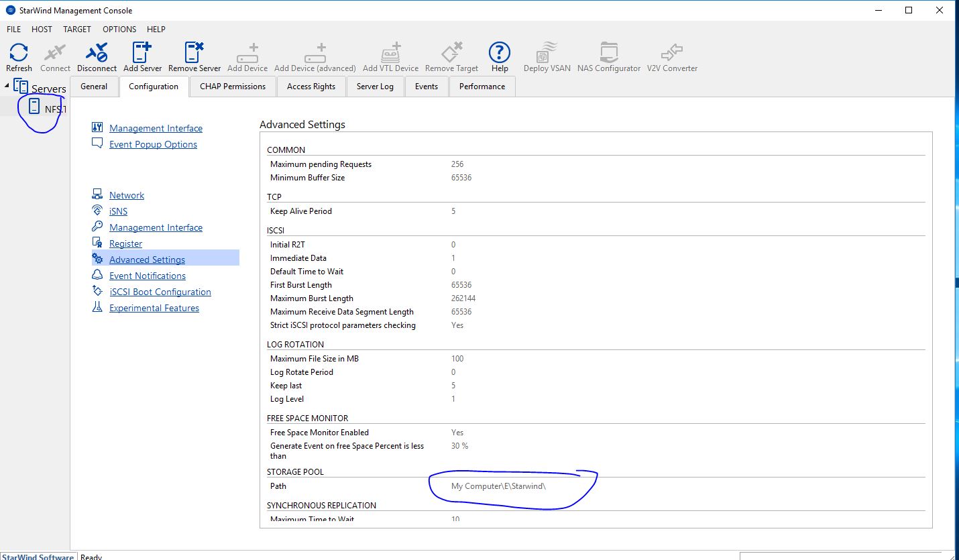Click the Deploy VSAN icon
The image size is (959, 560).
(547, 52)
